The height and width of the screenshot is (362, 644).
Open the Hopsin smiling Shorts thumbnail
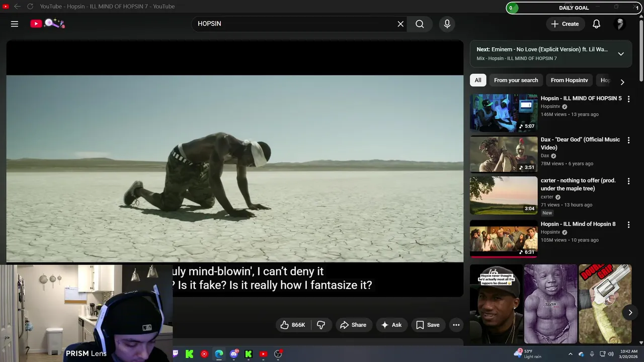coord(497,304)
